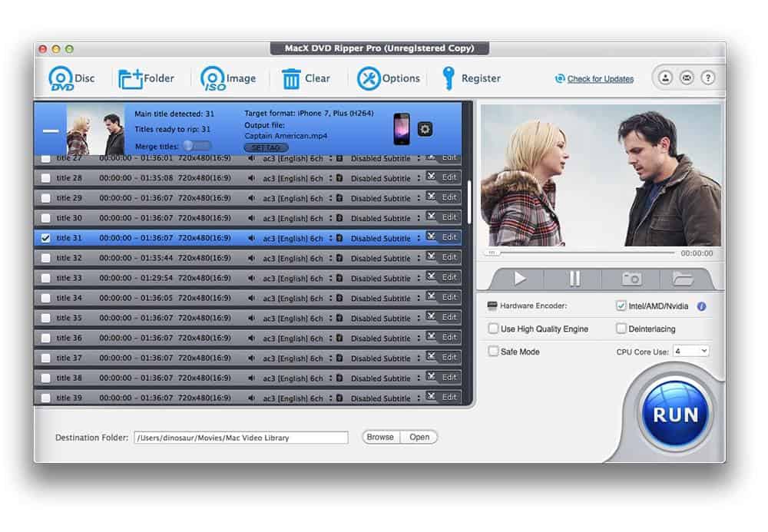This screenshot has width=768, height=532.
Task: Click the Add Folder toolbar item
Action: pyautogui.click(x=146, y=78)
